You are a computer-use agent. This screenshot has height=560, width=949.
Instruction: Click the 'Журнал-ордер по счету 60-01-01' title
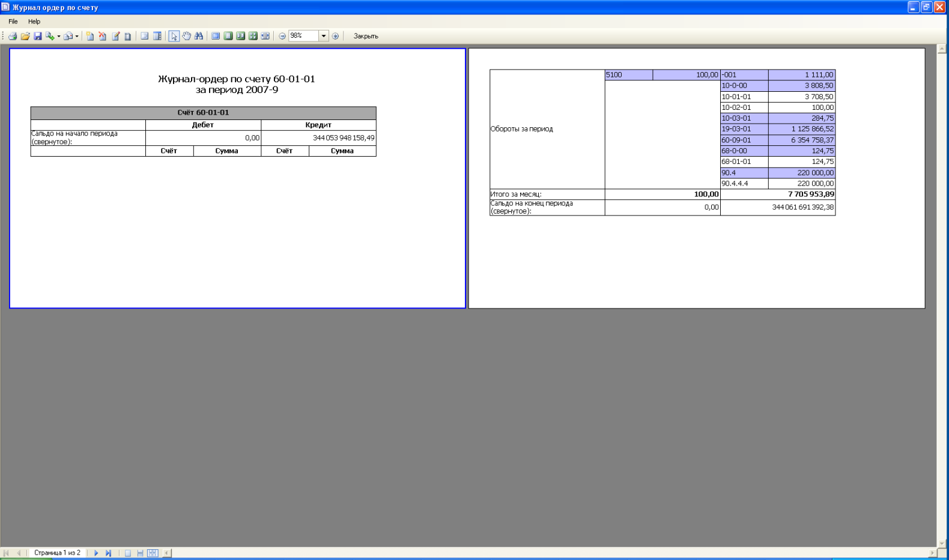click(237, 79)
